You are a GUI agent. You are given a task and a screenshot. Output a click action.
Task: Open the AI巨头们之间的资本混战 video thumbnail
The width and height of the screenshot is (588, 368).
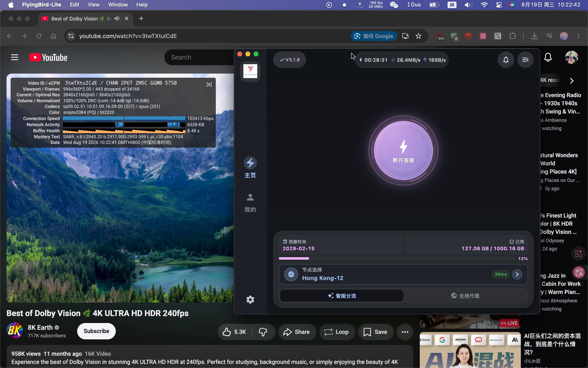470,350
